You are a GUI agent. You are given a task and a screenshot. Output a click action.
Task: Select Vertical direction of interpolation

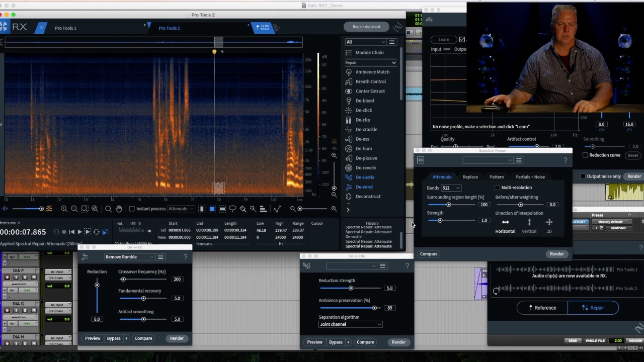(x=529, y=226)
